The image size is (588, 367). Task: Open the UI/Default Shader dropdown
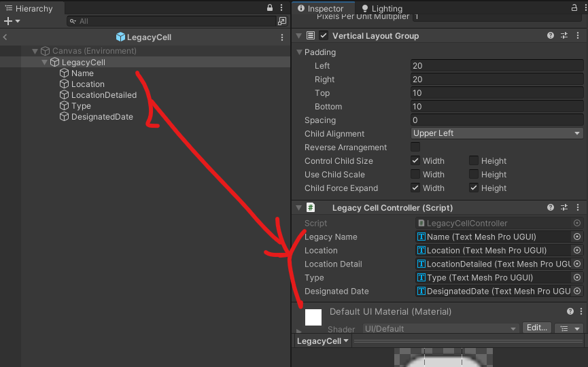coord(440,329)
